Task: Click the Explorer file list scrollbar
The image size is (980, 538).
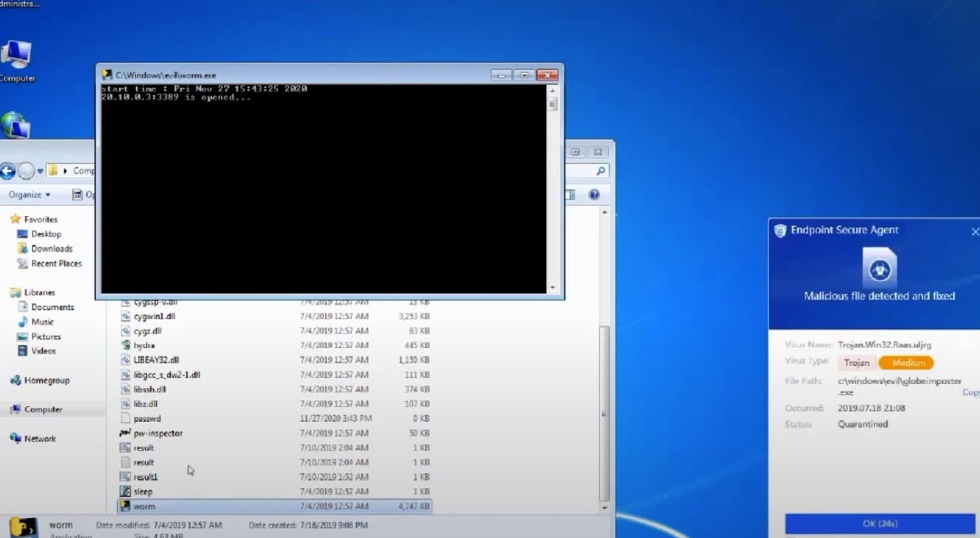Action: [605, 413]
